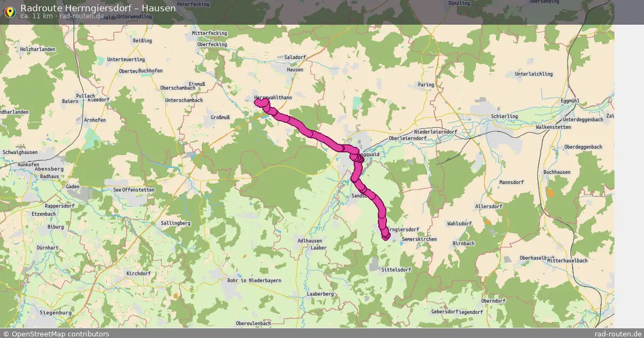The height and width of the screenshot is (338, 644).
Task: Click the route end marker near Herrngiersdorf
Action: [386, 236]
